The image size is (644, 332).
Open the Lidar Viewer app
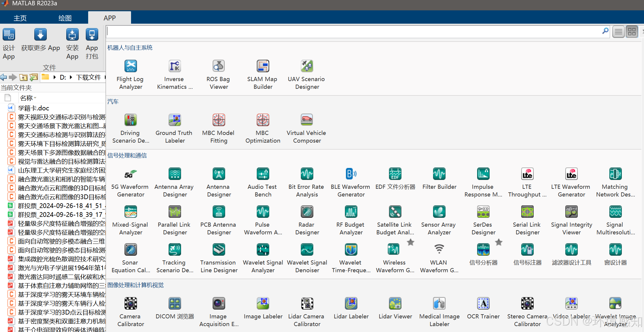point(395,308)
